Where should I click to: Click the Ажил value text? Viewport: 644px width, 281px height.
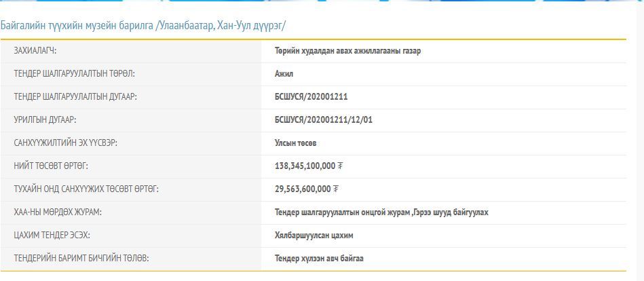pos(284,74)
